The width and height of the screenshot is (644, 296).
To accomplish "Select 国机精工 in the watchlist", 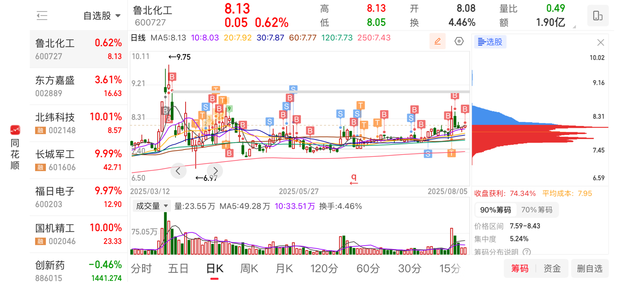I will [78, 234].
